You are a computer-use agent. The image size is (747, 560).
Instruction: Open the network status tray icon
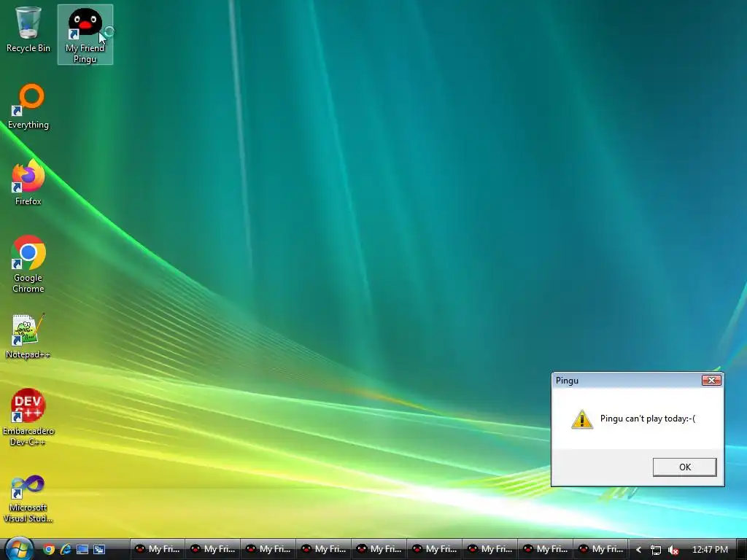(656, 550)
